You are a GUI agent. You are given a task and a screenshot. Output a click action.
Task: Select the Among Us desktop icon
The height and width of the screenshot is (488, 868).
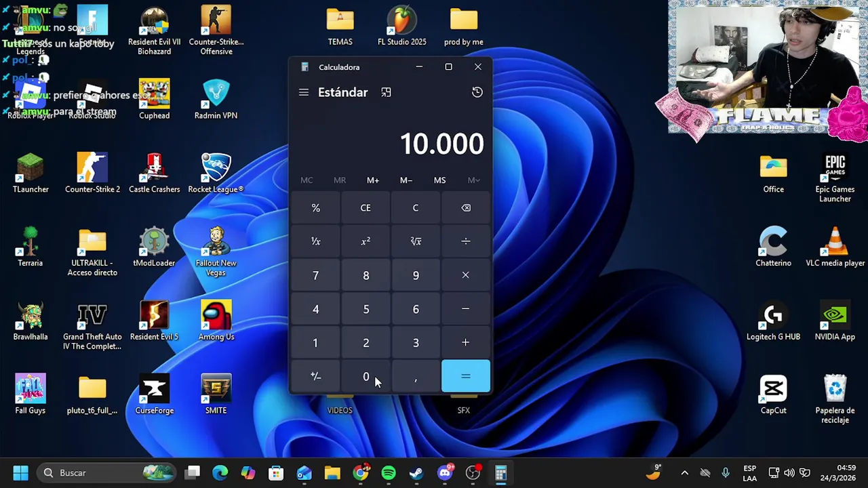point(216,321)
